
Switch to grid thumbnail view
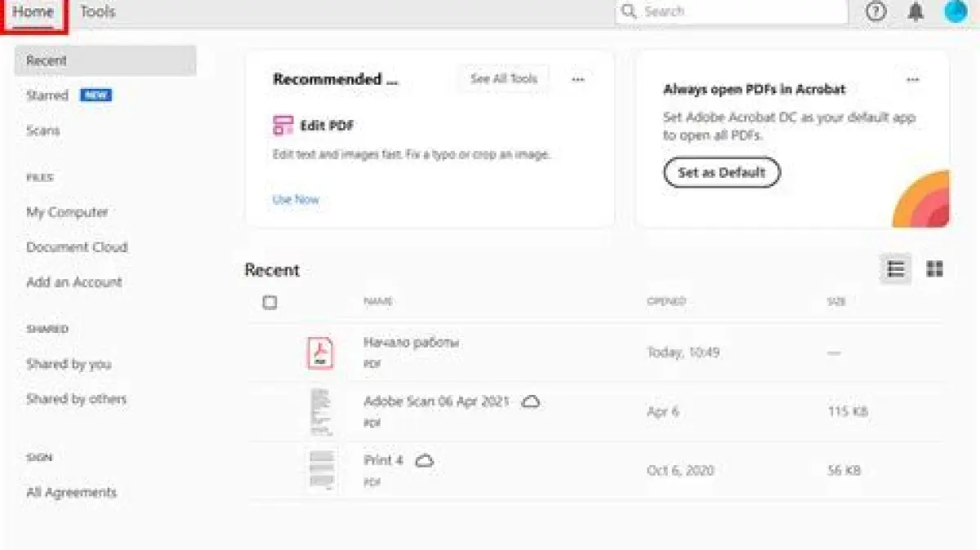(935, 269)
